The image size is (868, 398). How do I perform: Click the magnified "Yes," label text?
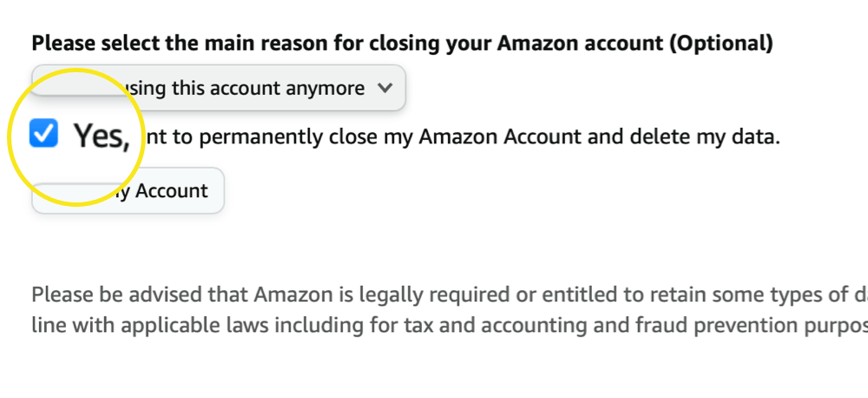101,136
